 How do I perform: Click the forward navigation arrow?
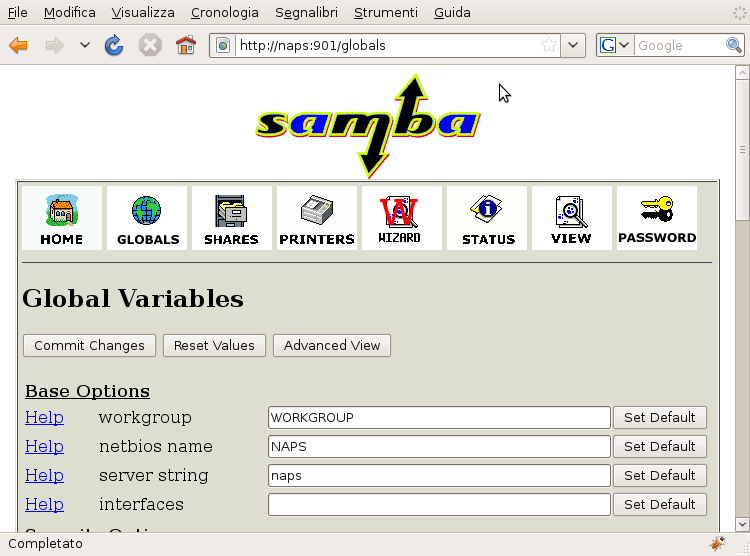(54, 45)
